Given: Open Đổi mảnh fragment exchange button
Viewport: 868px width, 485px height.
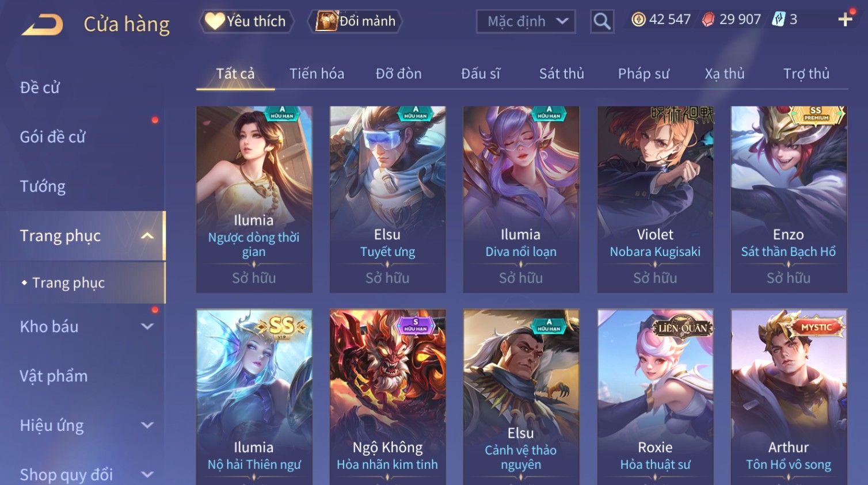Looking at the screenshot, I should 355,21.
